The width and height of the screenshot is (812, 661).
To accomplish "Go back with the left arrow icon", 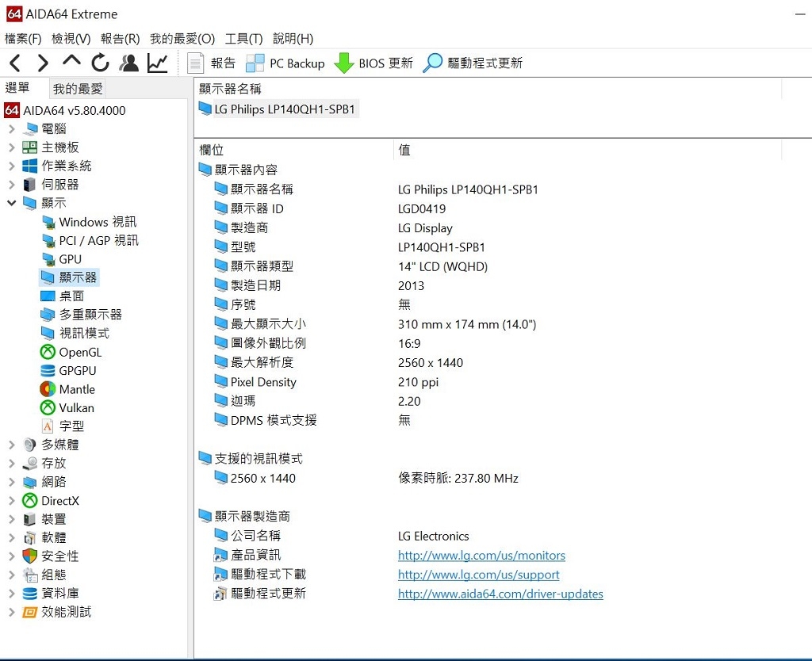I will coord(15,63).
